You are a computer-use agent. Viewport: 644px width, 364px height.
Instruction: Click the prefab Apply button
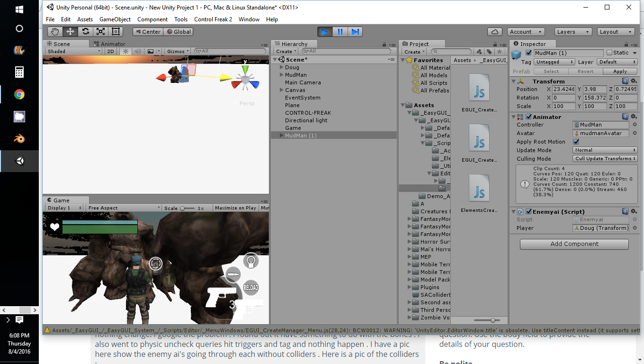pyautogui.click(x=620, y=72)
